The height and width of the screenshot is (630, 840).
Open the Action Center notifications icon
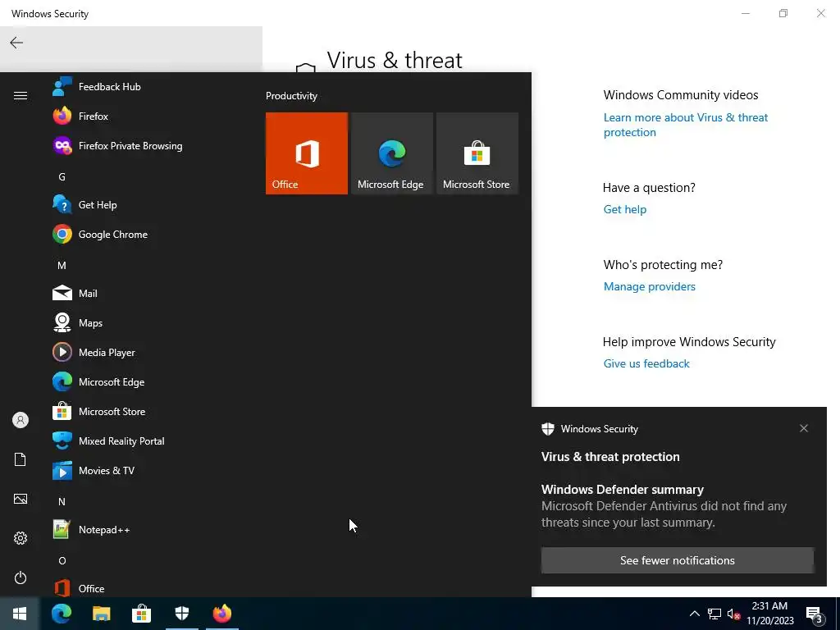coord(815,614)
